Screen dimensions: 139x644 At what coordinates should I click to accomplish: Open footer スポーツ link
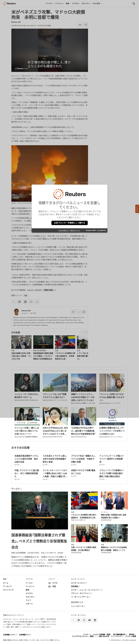(x=29, y=604)
